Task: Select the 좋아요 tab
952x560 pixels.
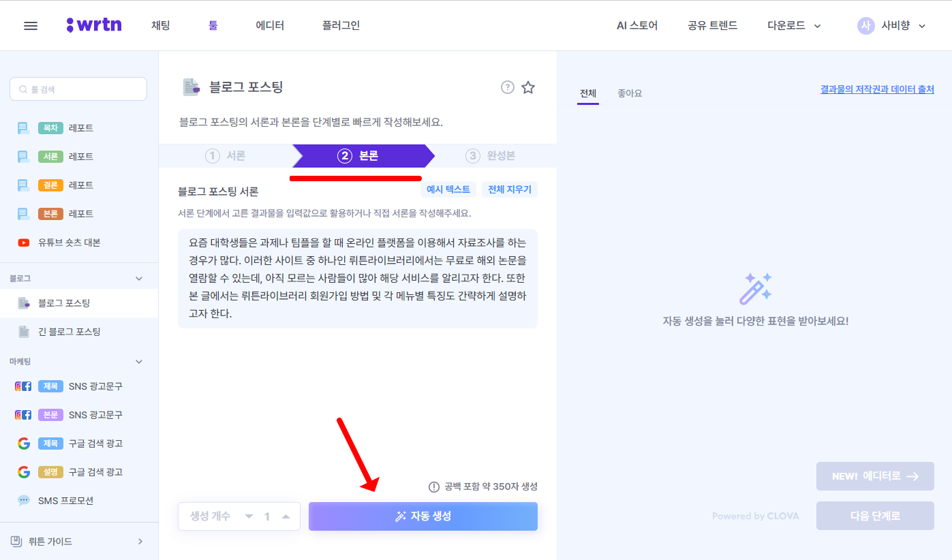Action: pos(629,93)
